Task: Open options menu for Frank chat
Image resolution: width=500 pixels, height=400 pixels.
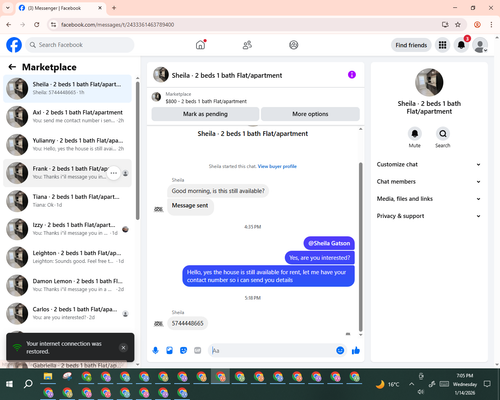Action: (x=114, y=173)
